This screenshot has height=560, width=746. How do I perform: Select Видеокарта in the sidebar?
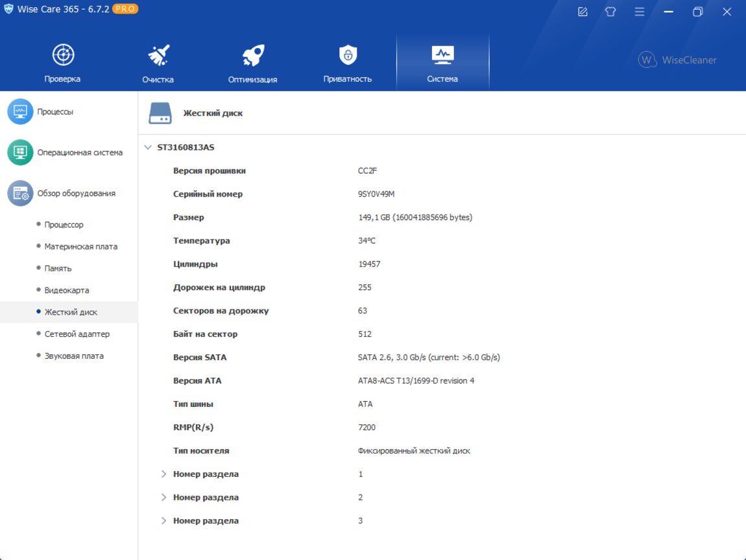coord(67,290)
